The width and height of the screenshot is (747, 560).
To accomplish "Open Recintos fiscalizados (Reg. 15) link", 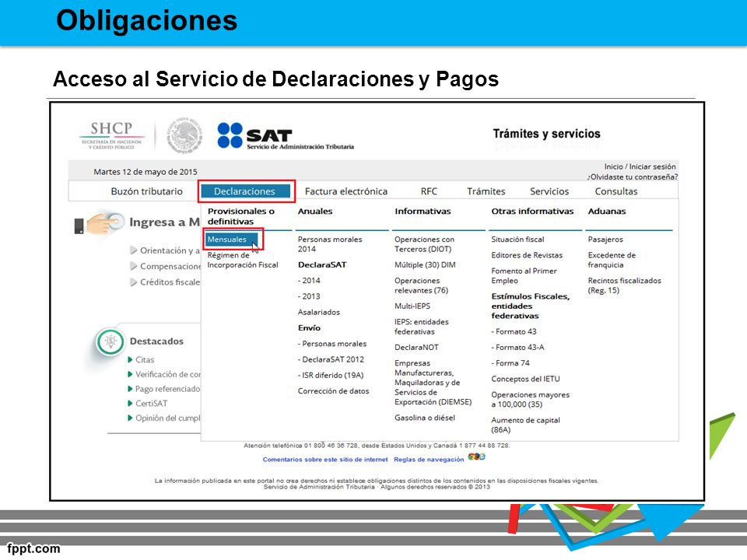I will click(625, 285).
